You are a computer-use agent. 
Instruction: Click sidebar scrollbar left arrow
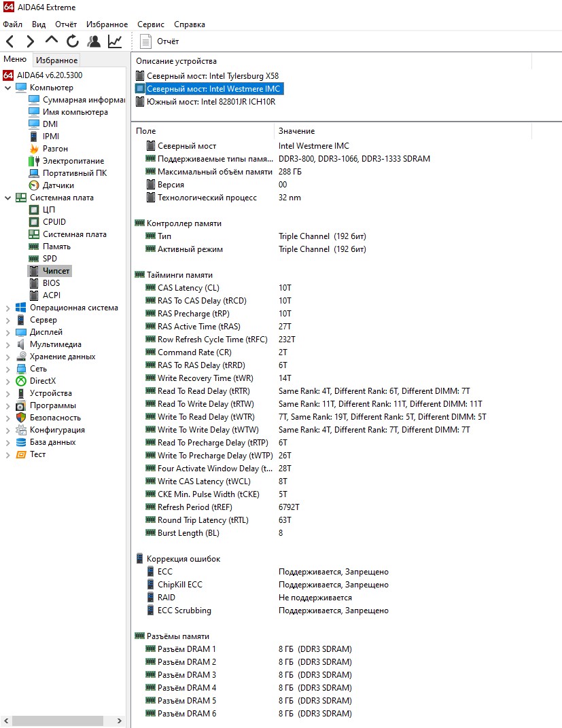(x=6, y=721)
